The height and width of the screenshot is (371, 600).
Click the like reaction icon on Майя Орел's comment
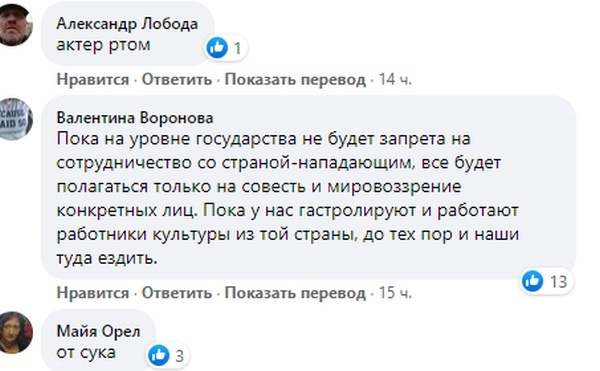coord(159,355)
